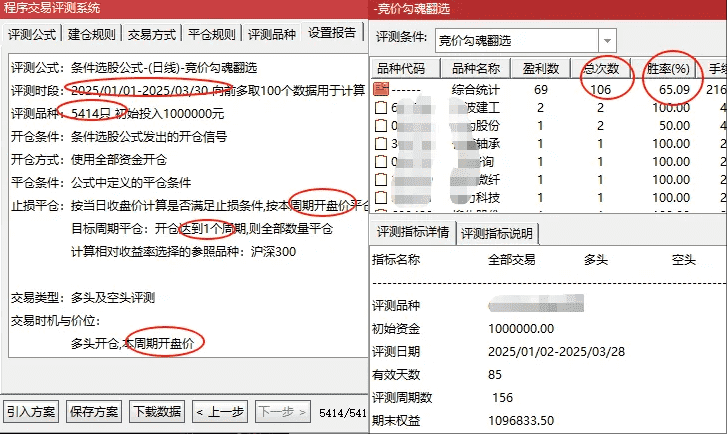The height and width of the screenshot is (434, 727).
Task: Show the 评测指标说明 tab
Action: point(498,234)
